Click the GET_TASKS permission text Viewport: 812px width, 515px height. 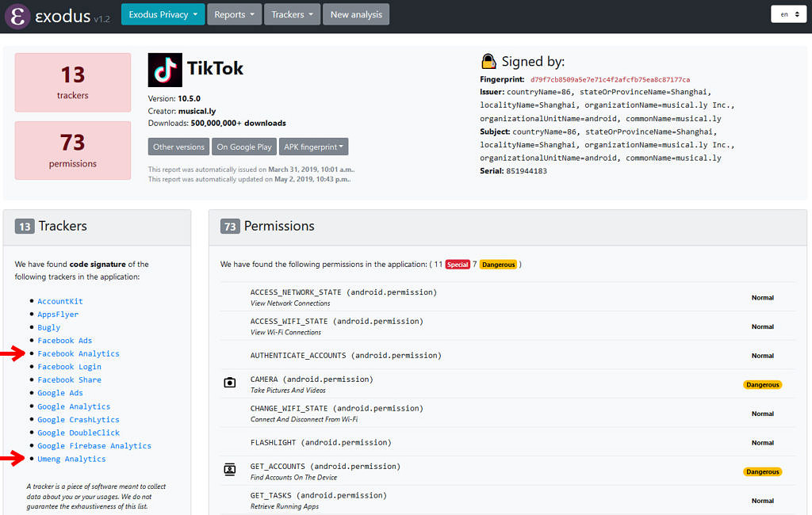pyautogui.click(x=319, y=495)
